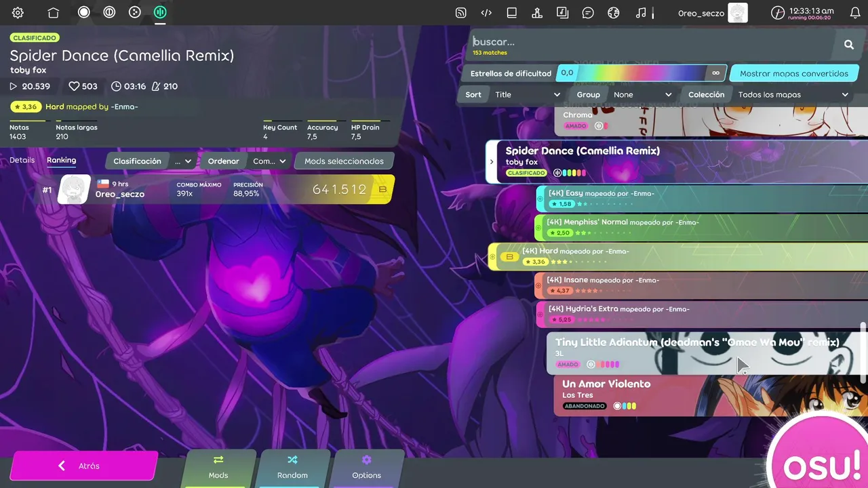Switch to the Ranking tab

pos(61,161)
